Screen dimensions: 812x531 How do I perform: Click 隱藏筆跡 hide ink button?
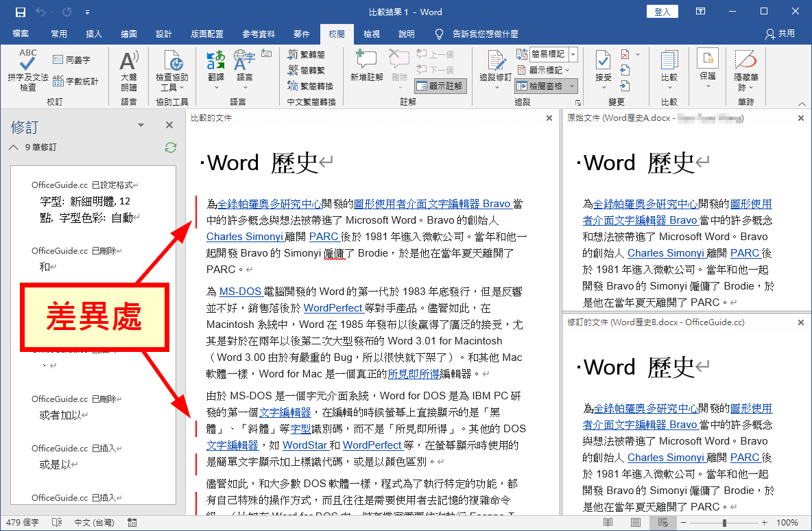click(x=745, y=71)
